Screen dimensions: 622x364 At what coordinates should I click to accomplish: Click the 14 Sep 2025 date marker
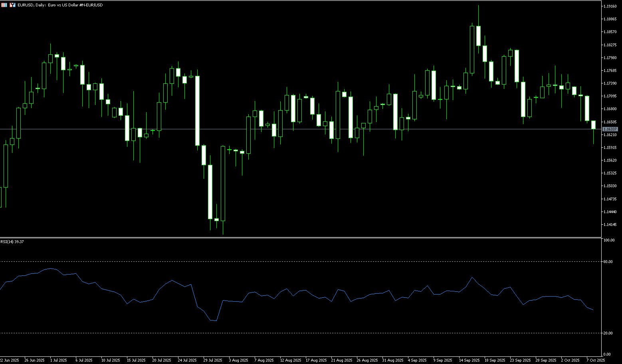[x=469, y=360]
